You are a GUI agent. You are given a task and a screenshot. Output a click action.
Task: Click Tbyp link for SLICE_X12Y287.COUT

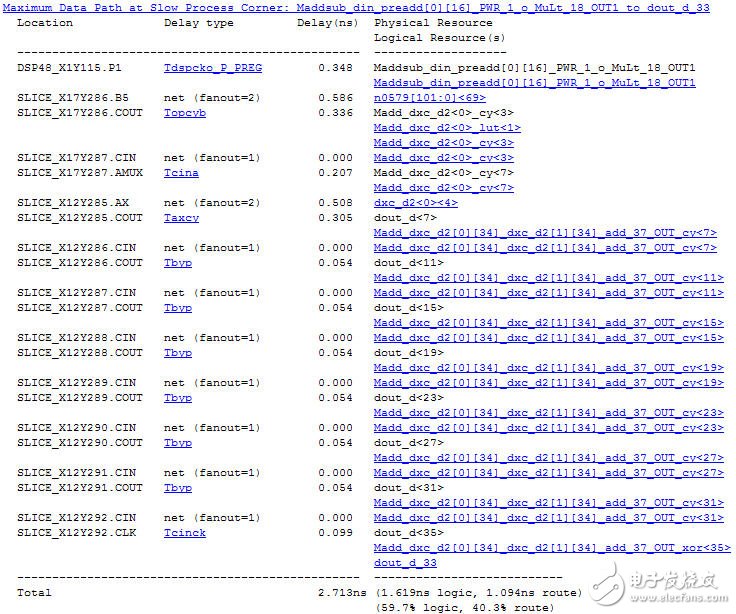[178, 308]
